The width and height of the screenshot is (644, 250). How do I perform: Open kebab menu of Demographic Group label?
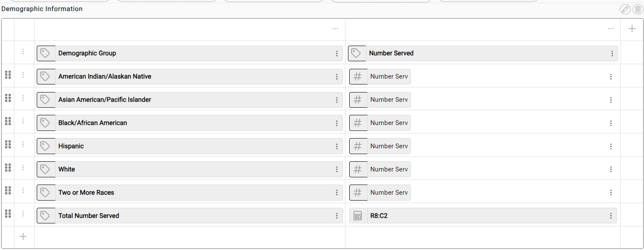(337, 54)
